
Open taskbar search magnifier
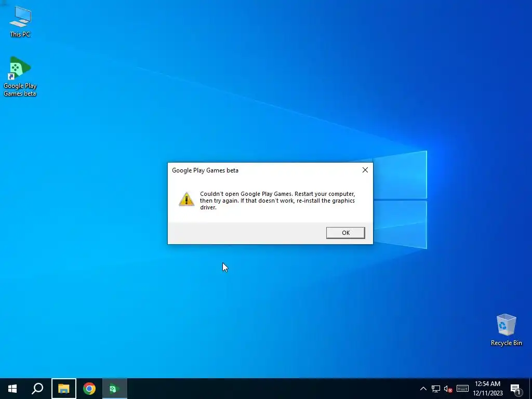click(37, 389)
